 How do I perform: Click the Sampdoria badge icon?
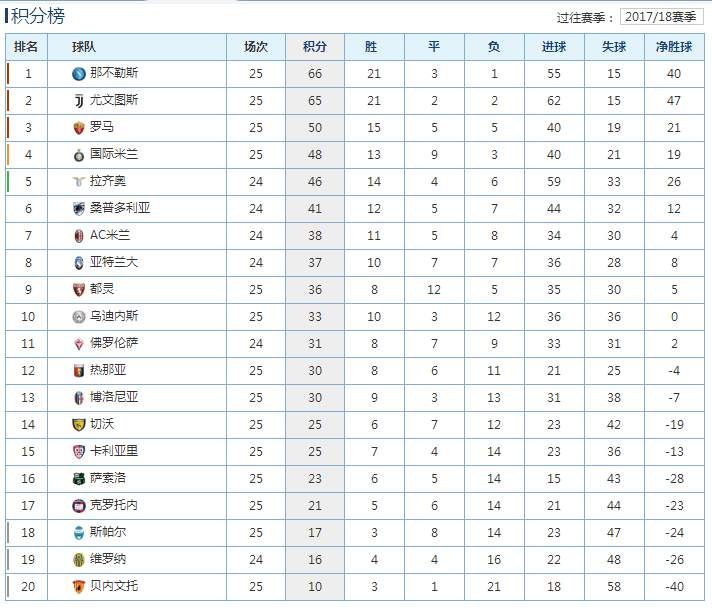click(79, 209)
